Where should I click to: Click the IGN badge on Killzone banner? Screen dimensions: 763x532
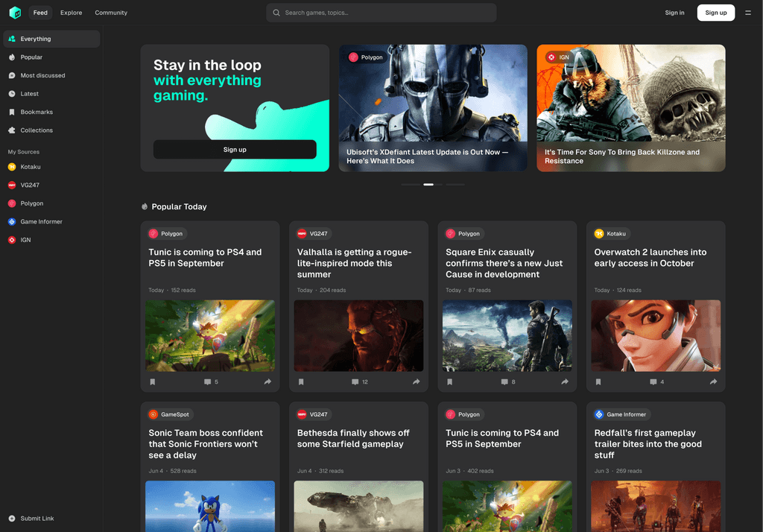click(x=557, y=57)
